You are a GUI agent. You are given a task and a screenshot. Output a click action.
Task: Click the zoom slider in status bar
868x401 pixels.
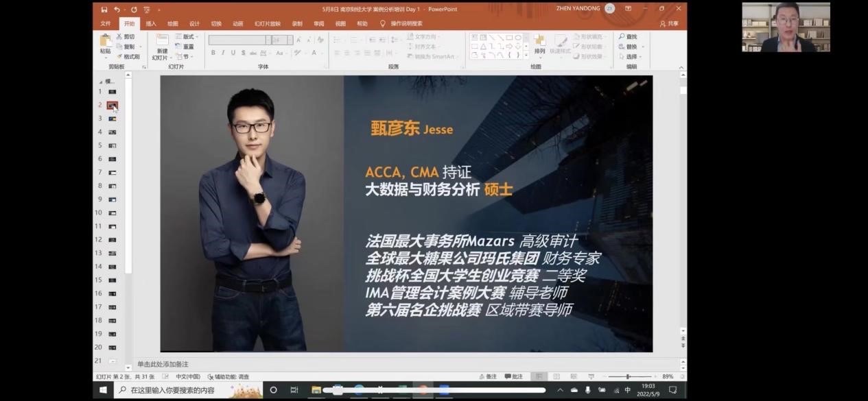[628, 376]
